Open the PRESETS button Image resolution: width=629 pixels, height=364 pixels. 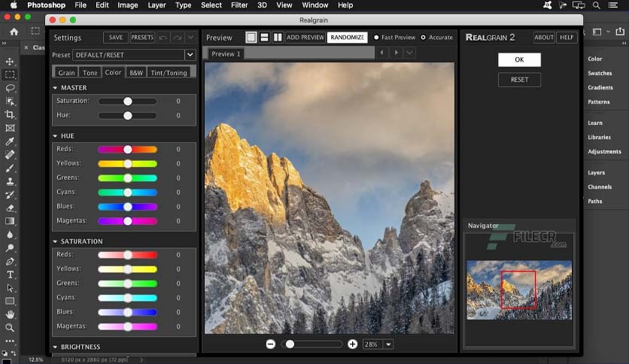click(142, 38)
